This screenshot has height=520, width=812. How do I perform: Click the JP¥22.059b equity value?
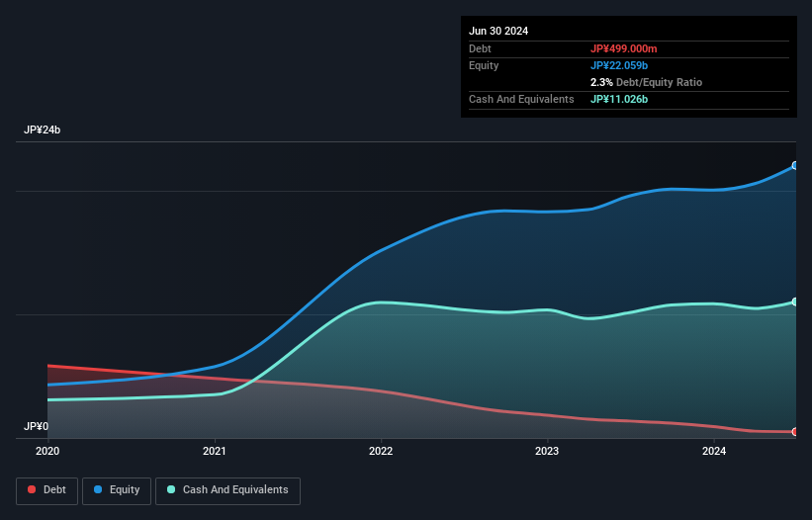pos(619,65)
